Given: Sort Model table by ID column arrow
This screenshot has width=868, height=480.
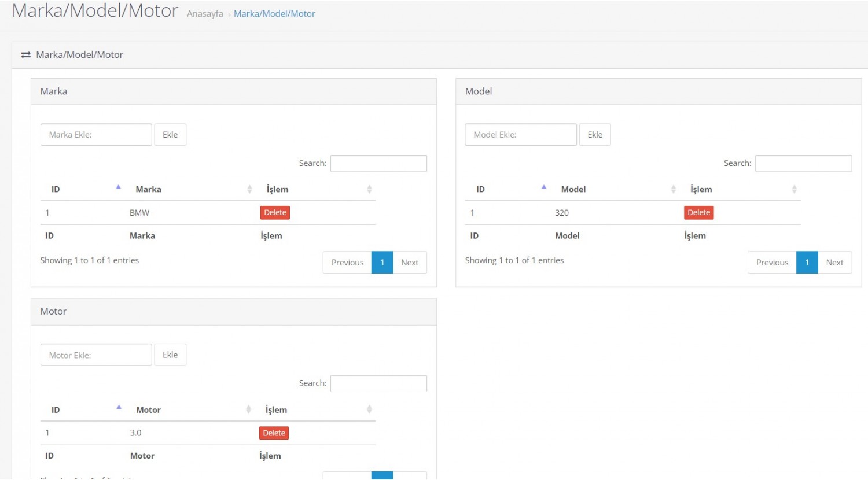Looking at the screenshot, I should (543, 188).
